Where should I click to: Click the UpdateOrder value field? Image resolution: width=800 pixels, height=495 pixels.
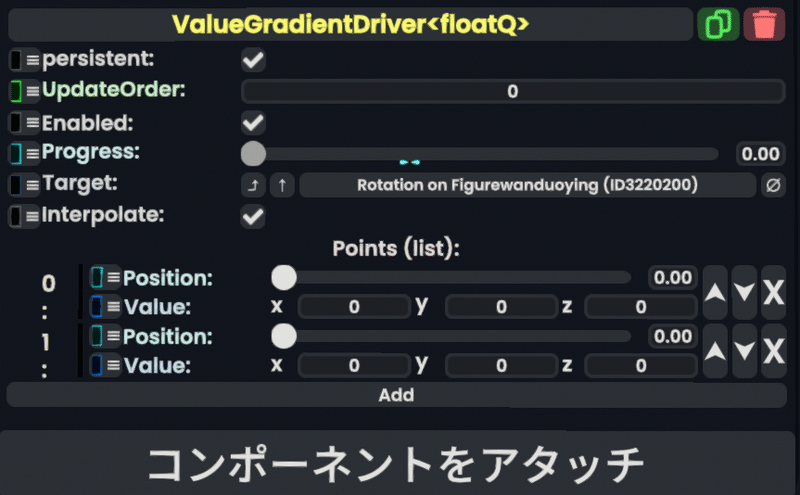[x=513, y=91]
